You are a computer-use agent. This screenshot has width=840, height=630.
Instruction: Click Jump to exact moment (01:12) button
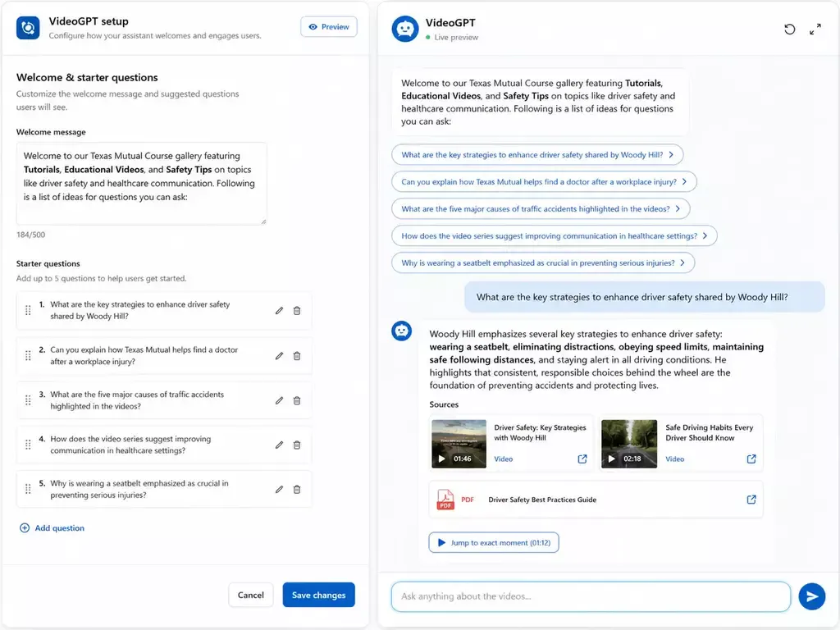tap(493, 543)
